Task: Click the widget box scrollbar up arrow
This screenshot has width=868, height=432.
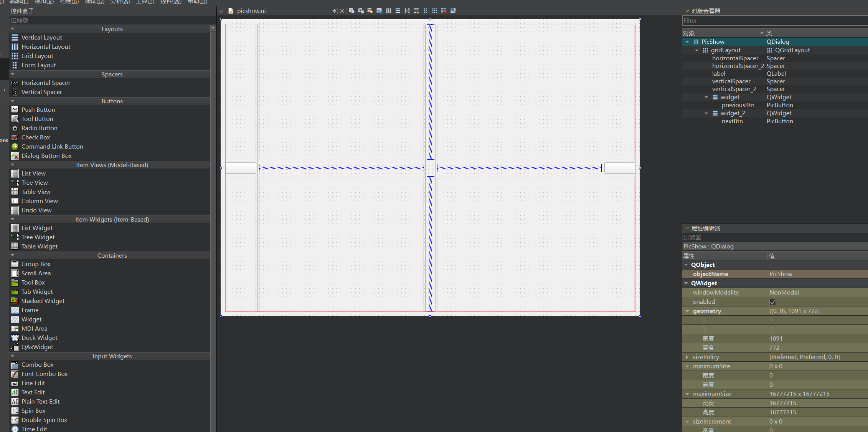Action: pos(213,28)
